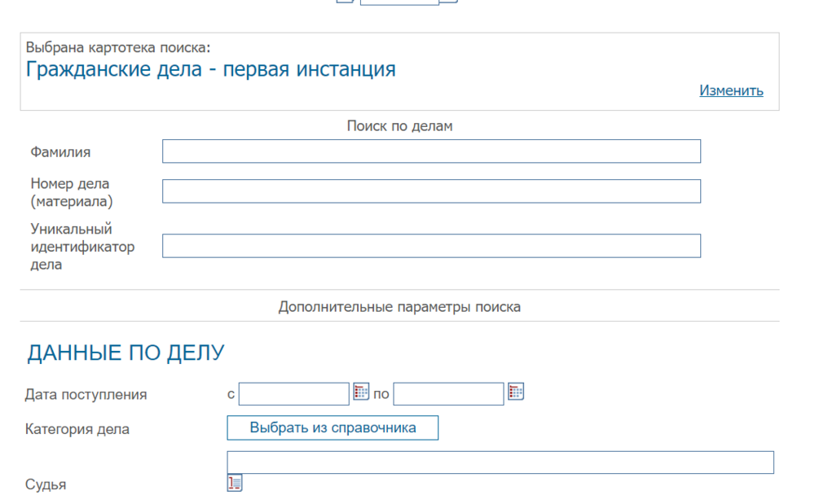This screenshot has width=815, height=504.
Task: Click the "Судья" label
Action: (x=46, y=484)
